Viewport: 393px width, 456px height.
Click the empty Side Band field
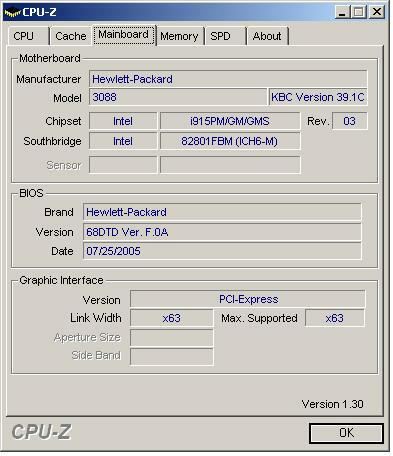(x=171, y=357)
